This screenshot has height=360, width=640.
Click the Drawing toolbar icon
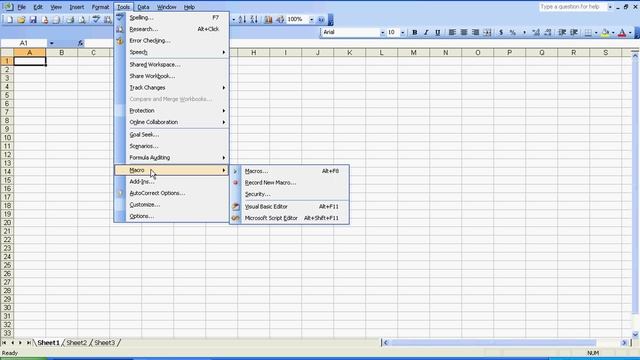coord(280,19)
